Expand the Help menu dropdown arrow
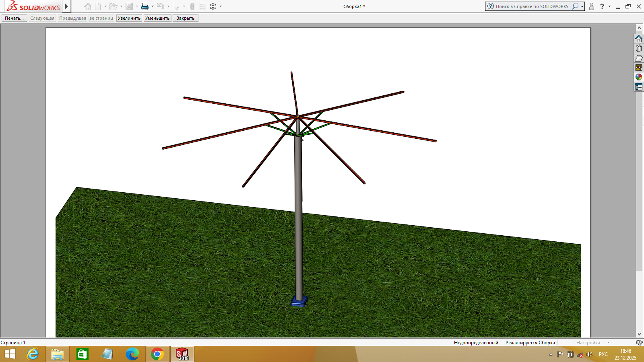The width and height of the screenshot is (644, 362). click(x=609, y=6)
